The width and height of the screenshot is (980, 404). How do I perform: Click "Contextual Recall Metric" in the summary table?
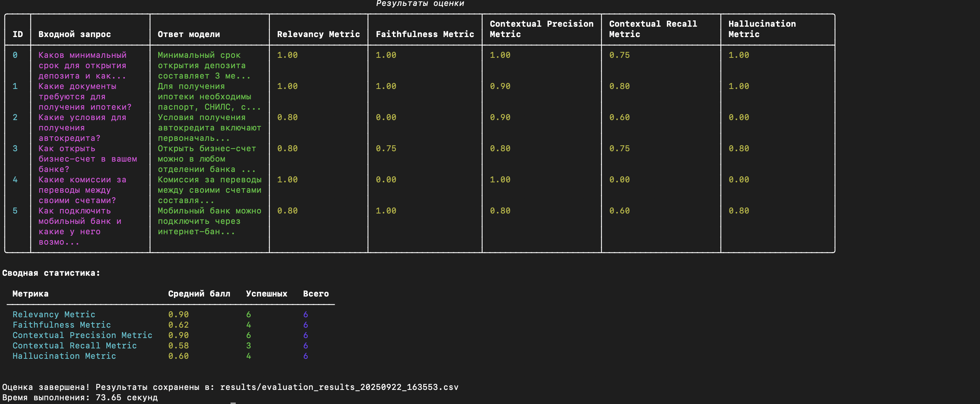click(x=75, y=345)
